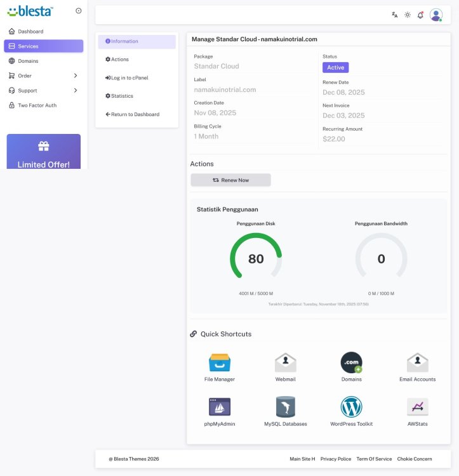Select the Actions tab in service menu

pyautogui.click(x=117, y=60)
